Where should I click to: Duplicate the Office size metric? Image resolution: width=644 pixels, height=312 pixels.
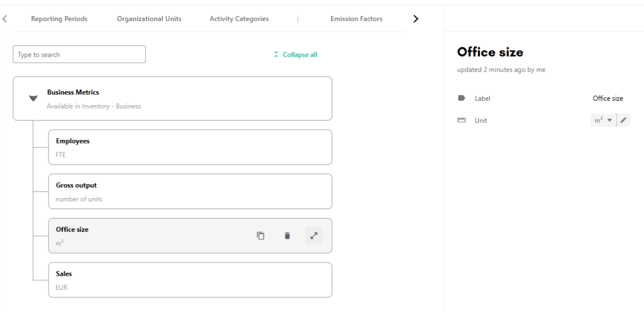point(260,236)
